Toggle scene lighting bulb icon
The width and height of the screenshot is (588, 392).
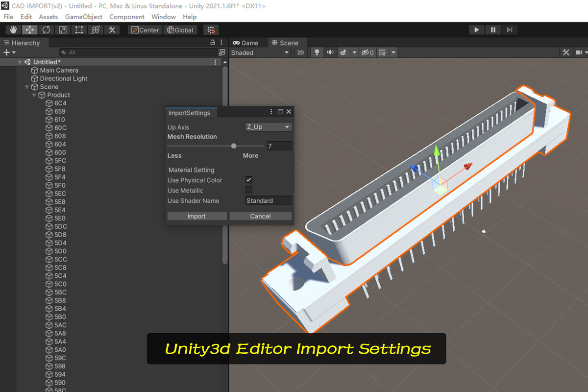click(x=317, y=52)
